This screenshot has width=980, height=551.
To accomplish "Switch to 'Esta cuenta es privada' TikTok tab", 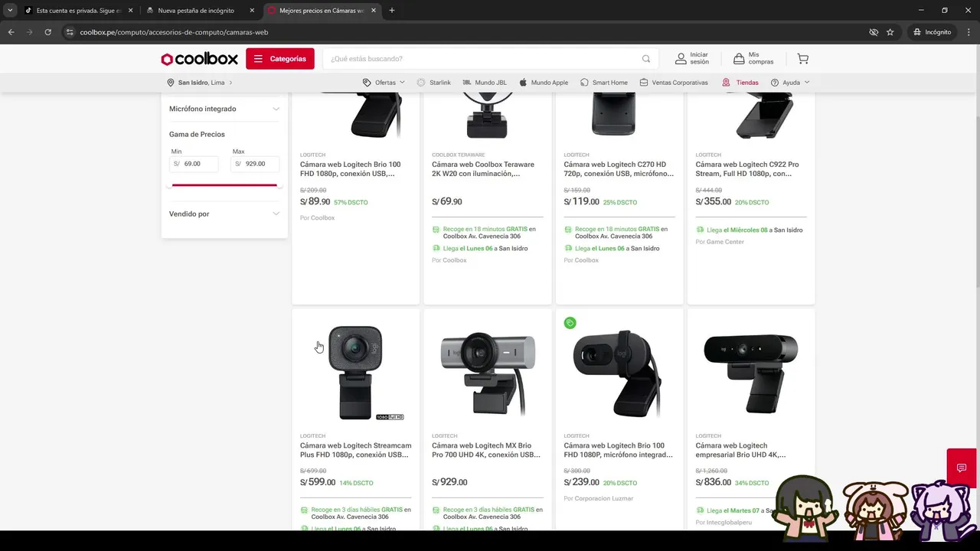I will tap(79, 11).
